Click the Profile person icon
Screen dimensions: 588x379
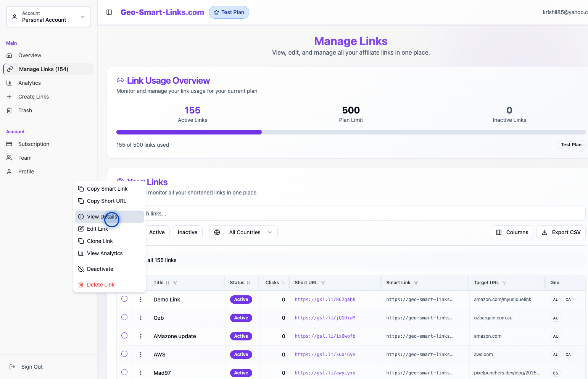tap(10, 172)
